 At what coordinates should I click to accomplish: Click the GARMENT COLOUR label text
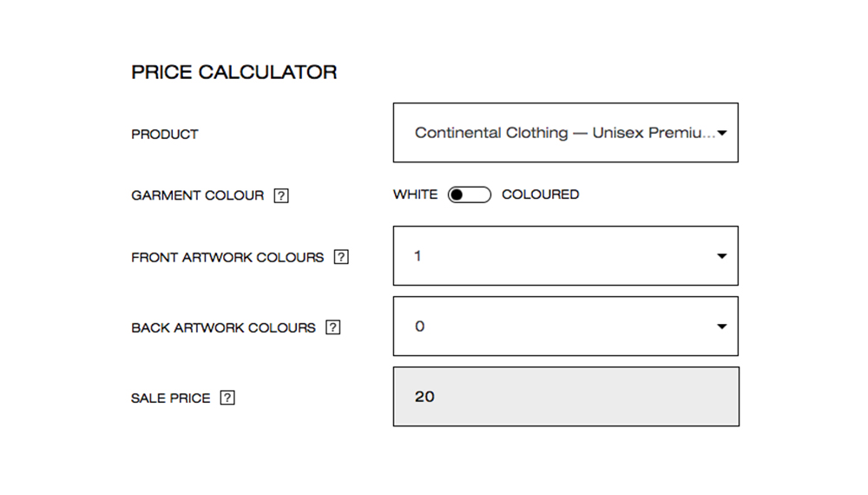pos(197,195)
